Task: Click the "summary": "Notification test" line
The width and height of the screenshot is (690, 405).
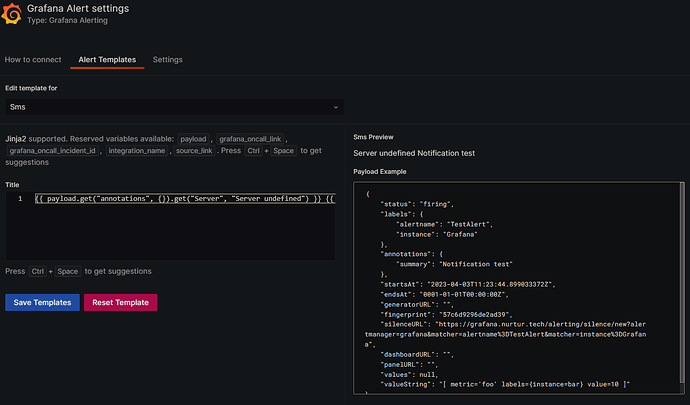Action: click(x=454, y=265)
